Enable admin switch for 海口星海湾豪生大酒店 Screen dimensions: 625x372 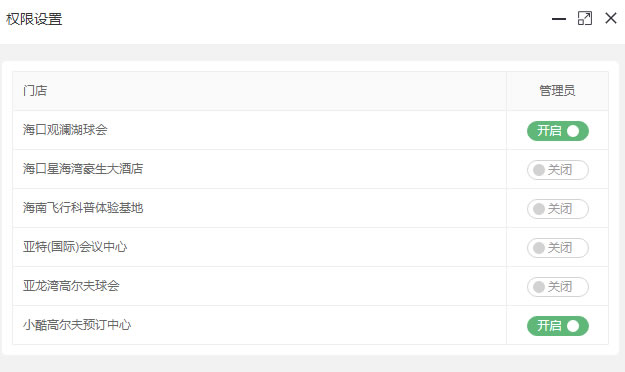tap(558, 170)
